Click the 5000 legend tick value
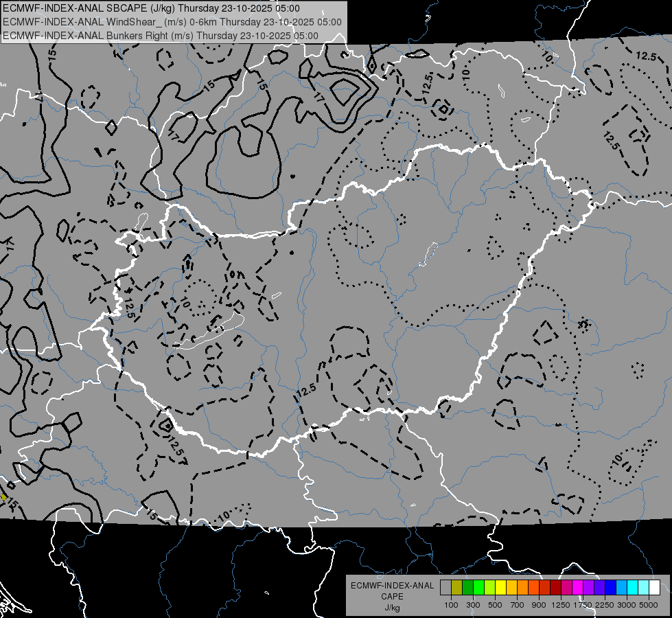 [649, 605]
